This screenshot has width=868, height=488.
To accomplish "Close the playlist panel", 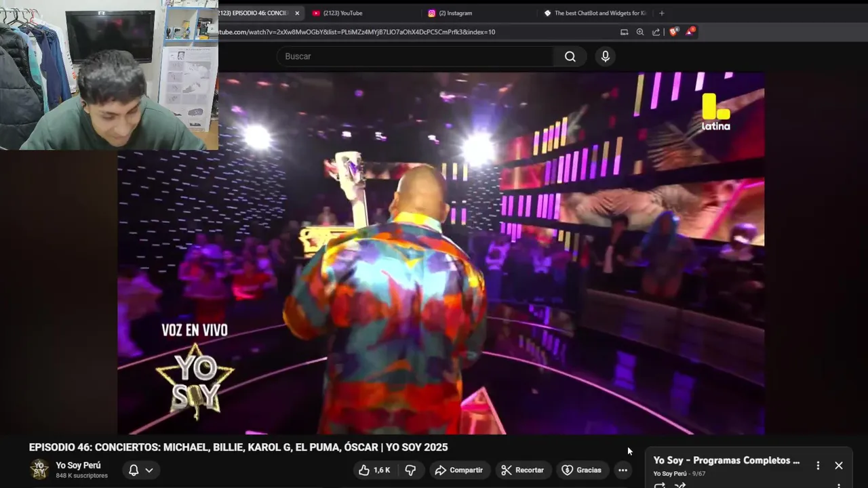I will tap(839, 466).
